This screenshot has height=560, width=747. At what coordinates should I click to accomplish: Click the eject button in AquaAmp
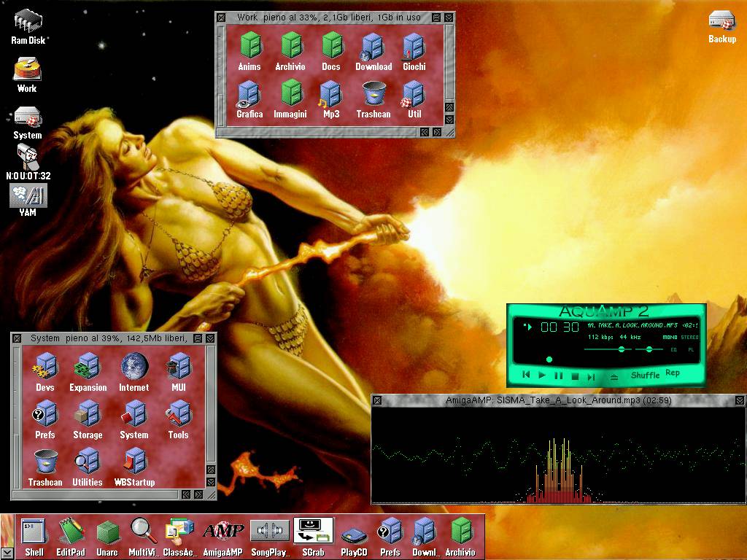coord(614,376)
